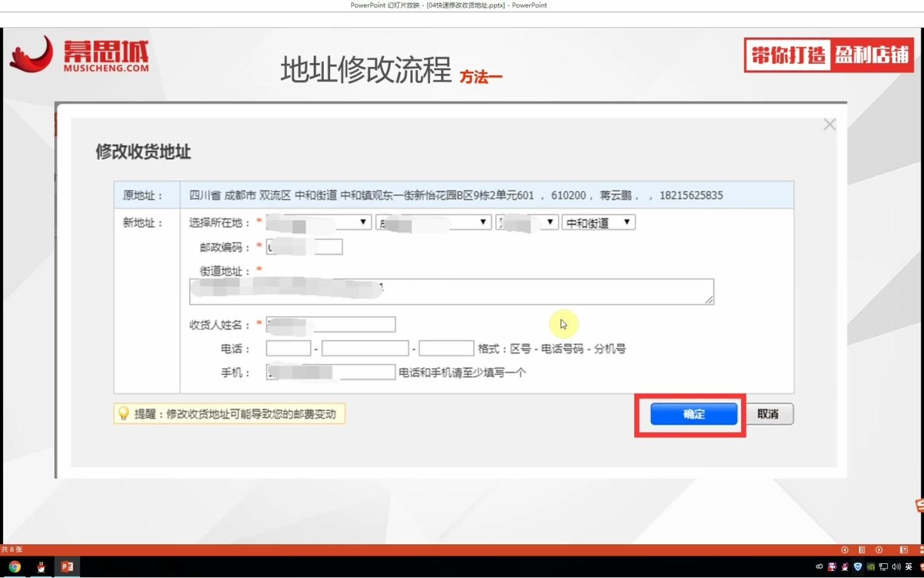Focus the 街道地址 street address textarea
The image size is (924, 578).
point(451,292)
